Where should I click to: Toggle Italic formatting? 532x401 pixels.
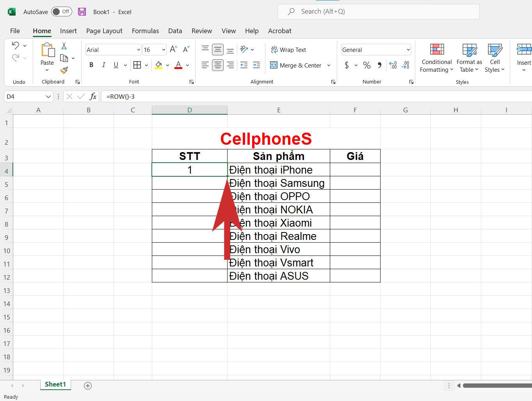point(103,65)
